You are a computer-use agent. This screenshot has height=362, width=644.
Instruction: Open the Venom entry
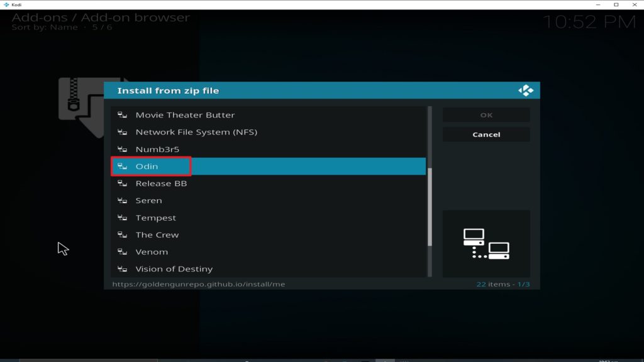pos(268,252)
